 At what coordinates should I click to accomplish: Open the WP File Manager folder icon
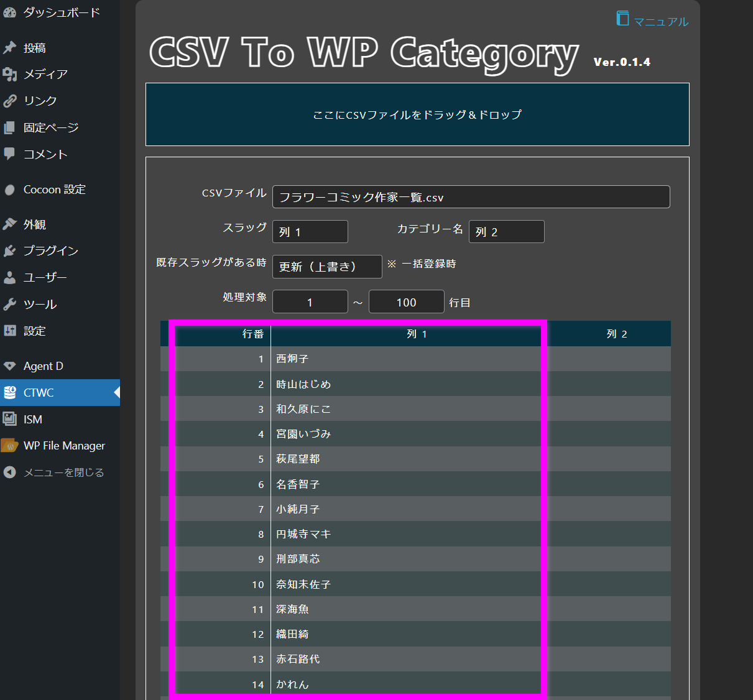tap(9, 446)
